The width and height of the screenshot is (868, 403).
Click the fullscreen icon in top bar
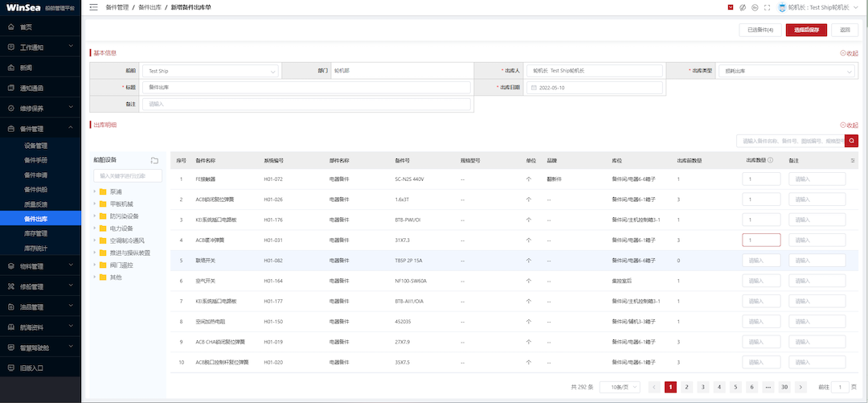(767, 7)
